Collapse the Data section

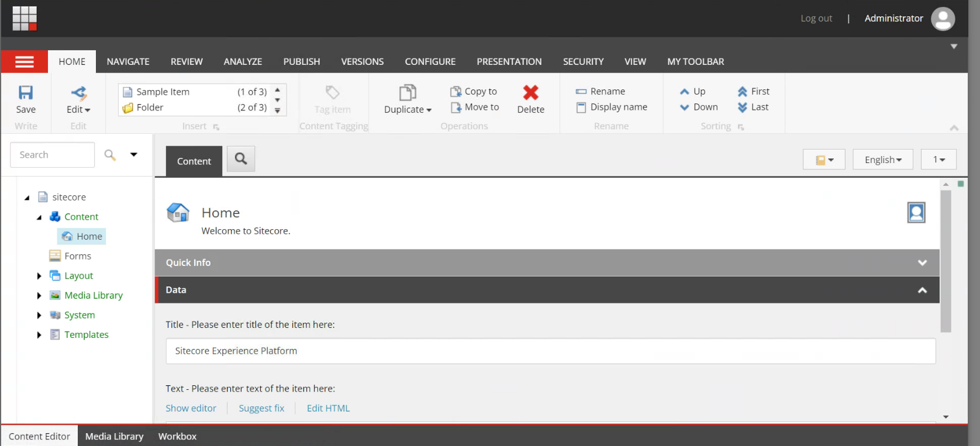tap(547, 290)
